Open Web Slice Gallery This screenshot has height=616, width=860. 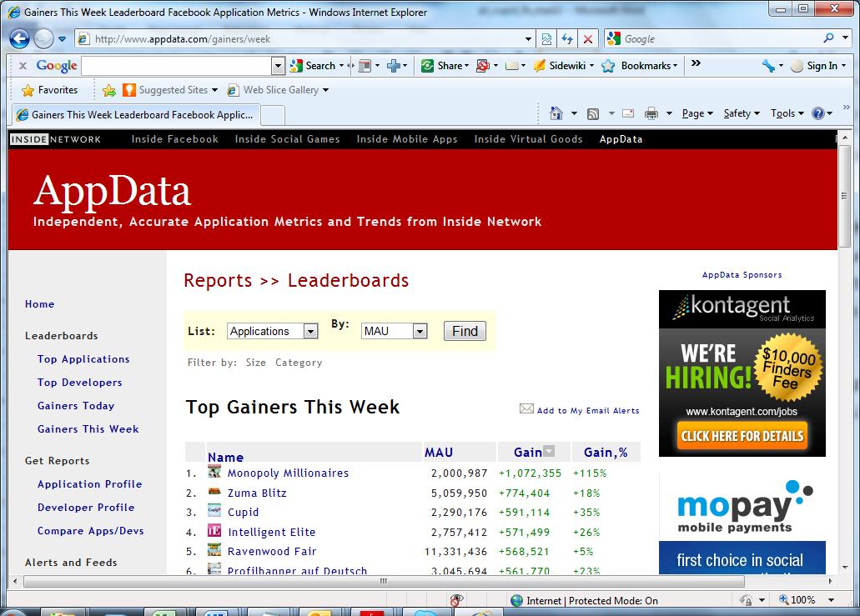(x=278, y=90)
